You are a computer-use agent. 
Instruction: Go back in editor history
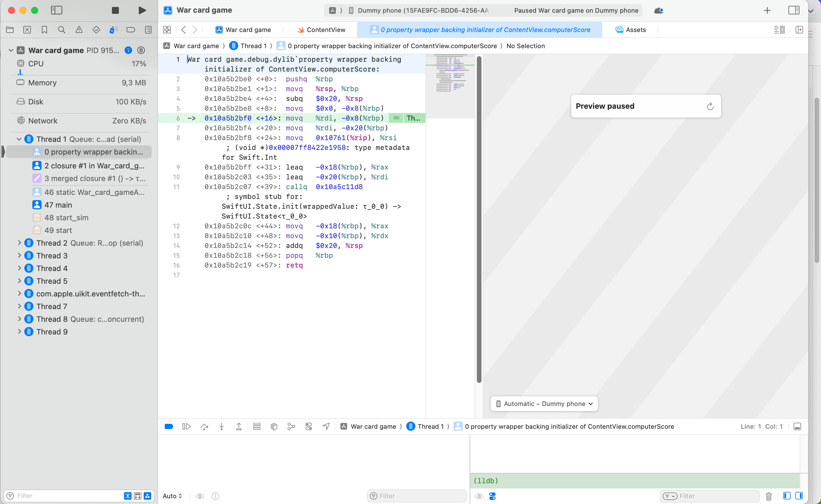pos(183,30)
